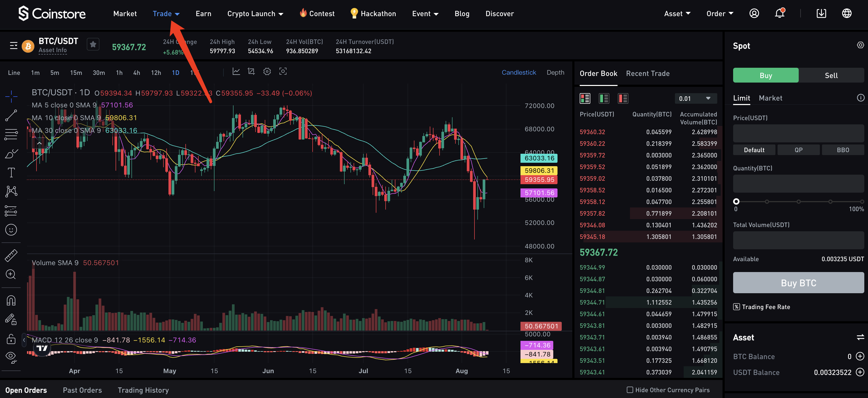
Task: Open the chart settings gear
Action: 267,71
